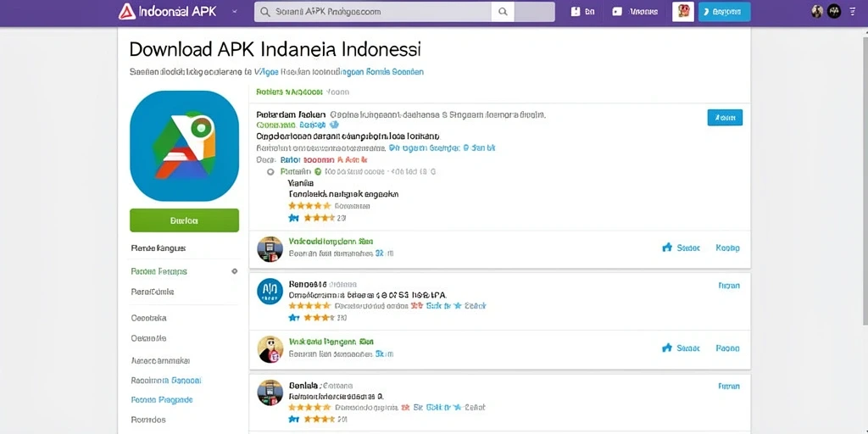Screen dimensions: 868x434
Task: Open the filter menu icon at the header's far right
Action: pos(852,11)
